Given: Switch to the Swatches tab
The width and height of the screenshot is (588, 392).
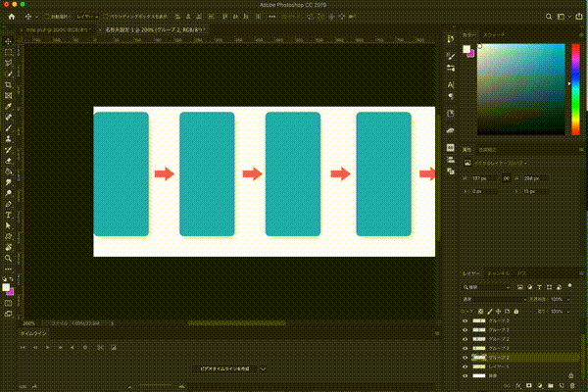Looking at the screenshot, I should 493,34.
